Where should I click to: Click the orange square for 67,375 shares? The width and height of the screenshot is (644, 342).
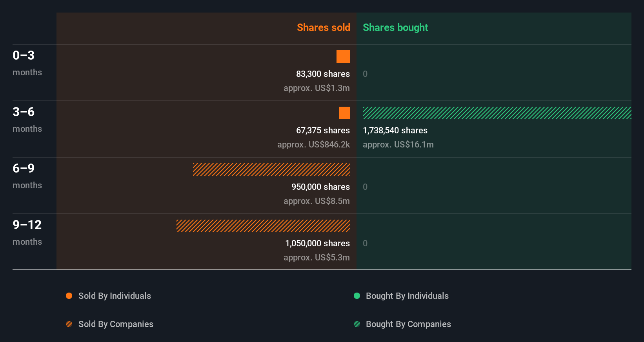(345, 113)
